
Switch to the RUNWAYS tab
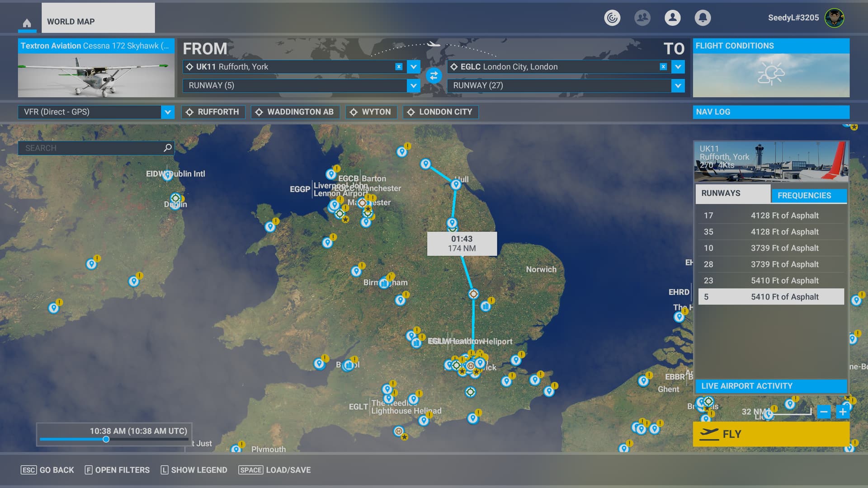click(732, 193)
